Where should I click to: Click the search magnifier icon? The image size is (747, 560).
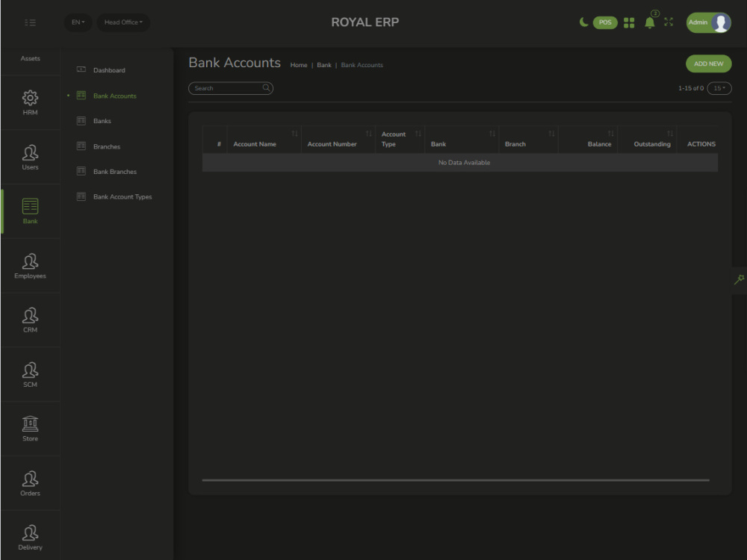(267, 87)
